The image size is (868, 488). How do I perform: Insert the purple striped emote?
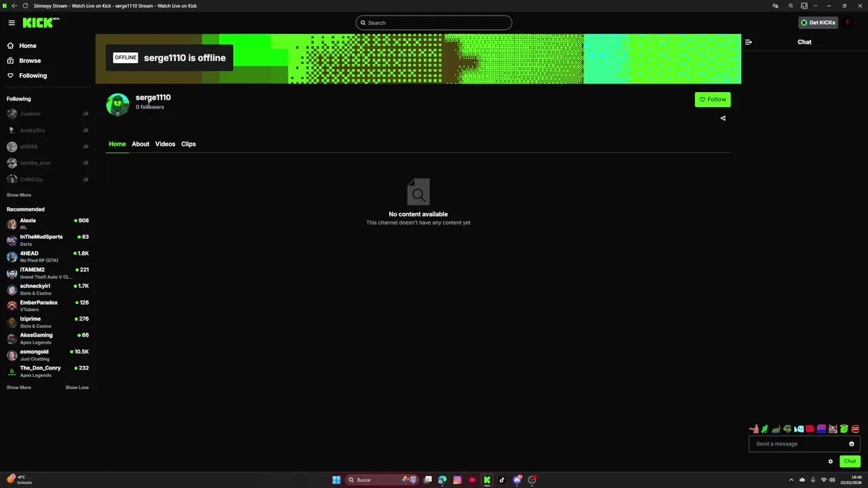tap(821, 429)
